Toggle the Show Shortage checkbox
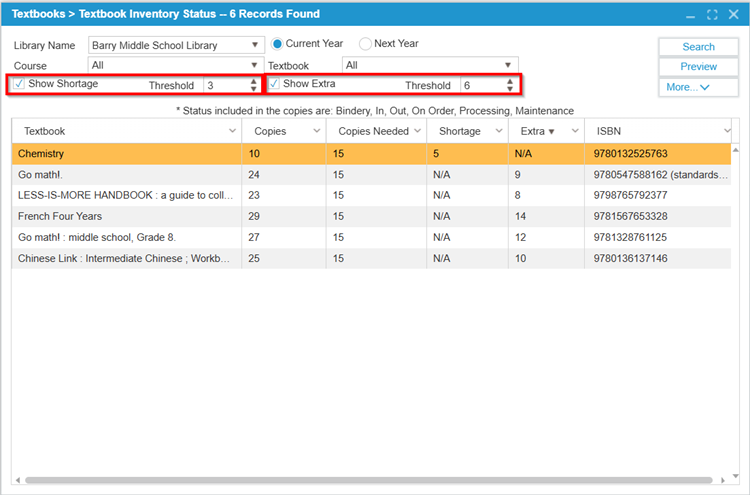Image resolution: width=750 pixels, height=495 pixels. pos(19,84)
